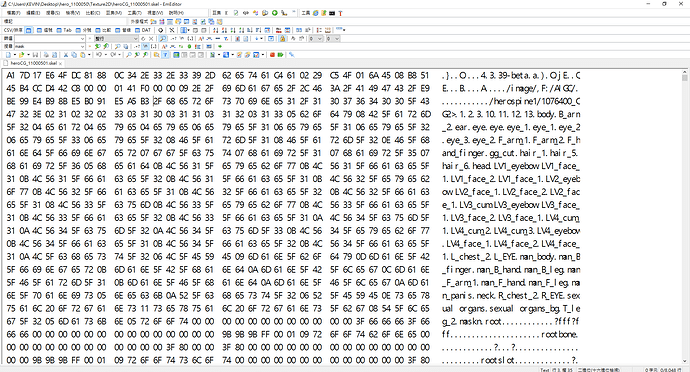Click green circle icon in 巨集 toolbar
Screen dimensions: 690x372
[x=275, y=13]
